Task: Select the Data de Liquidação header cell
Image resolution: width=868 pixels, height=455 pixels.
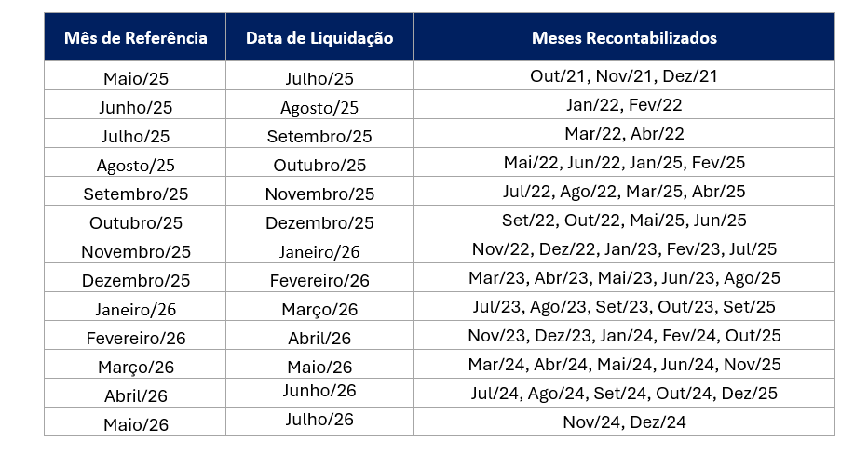Action: (x=319, y=37)
